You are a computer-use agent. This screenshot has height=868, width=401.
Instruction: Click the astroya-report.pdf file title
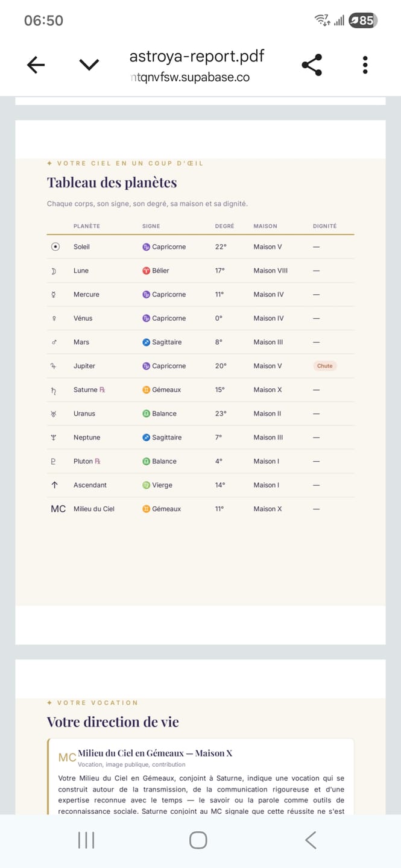(197, 57)
